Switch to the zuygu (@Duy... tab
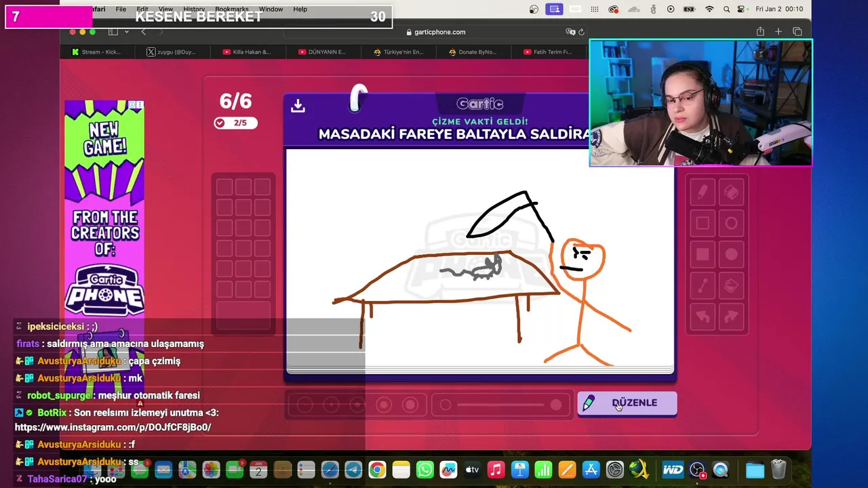 click(171, 52)
